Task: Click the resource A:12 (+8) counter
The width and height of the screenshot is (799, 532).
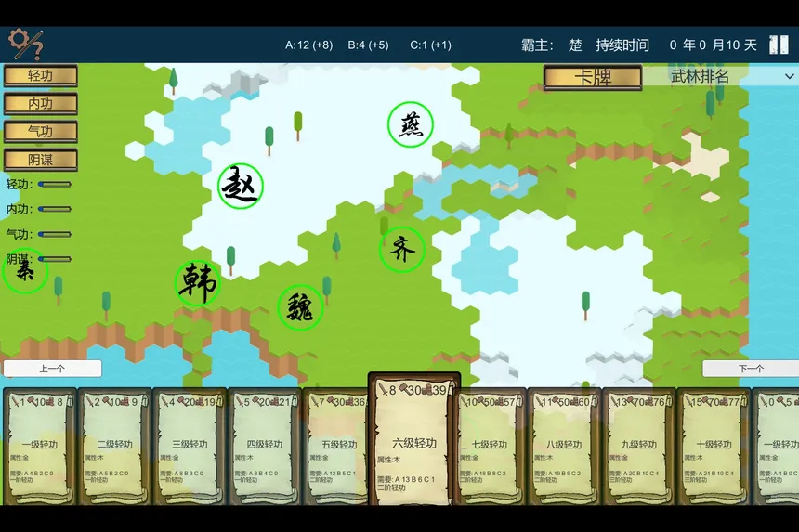Action: pos(308,45)
